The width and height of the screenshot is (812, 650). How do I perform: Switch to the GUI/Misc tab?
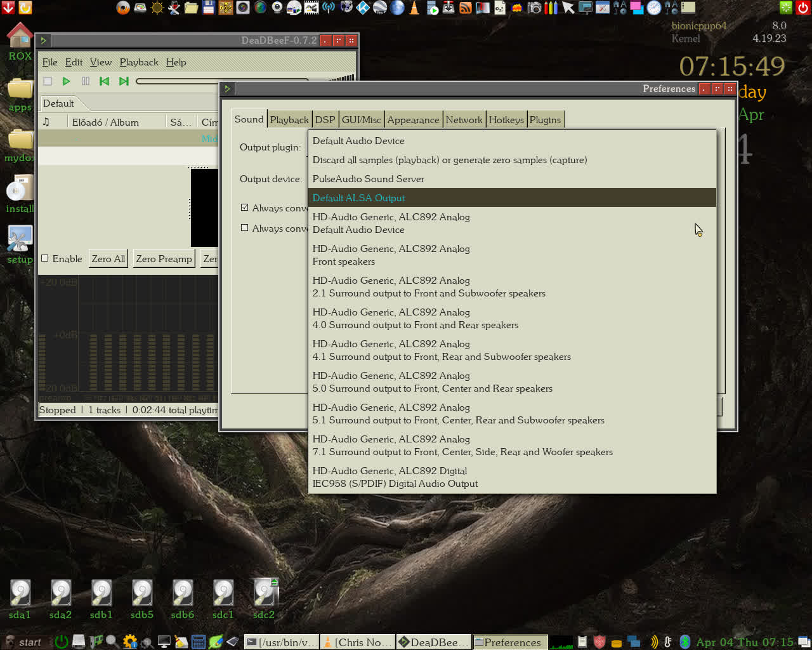[x=361, y=120]
